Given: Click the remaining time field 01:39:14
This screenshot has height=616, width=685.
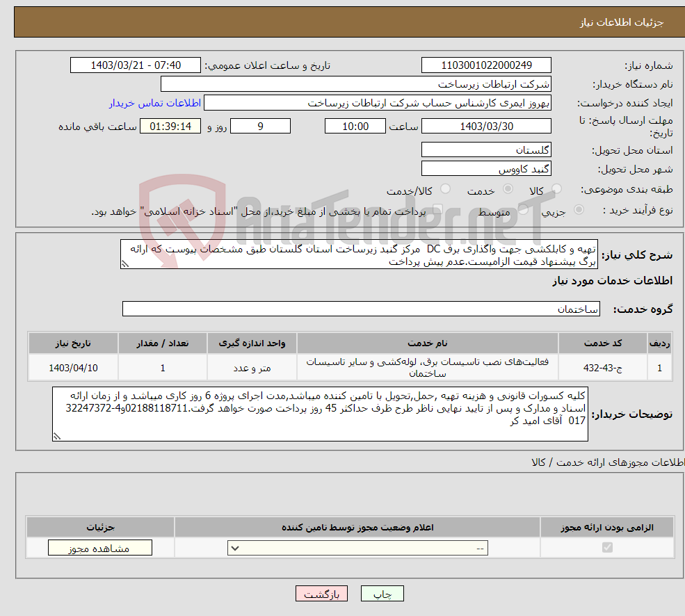Looking at the screenshot, I should click(170, 127).
